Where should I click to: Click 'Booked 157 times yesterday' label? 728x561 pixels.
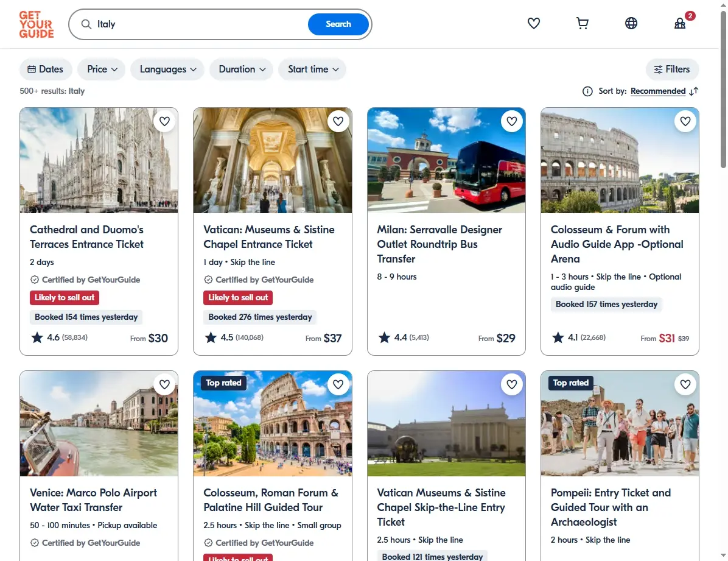pos(606,305)
